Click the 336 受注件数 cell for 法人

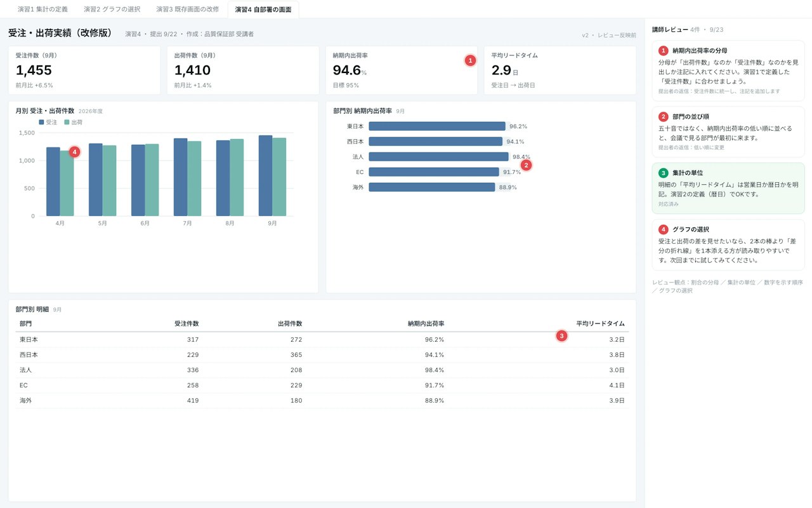[192, 370]
